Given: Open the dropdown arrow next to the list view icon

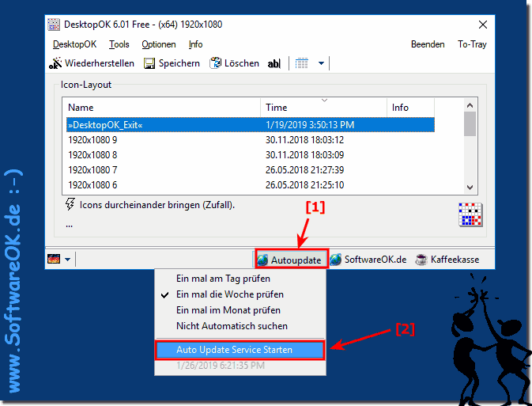Looking at the screenshot, I should pos(321,63).
